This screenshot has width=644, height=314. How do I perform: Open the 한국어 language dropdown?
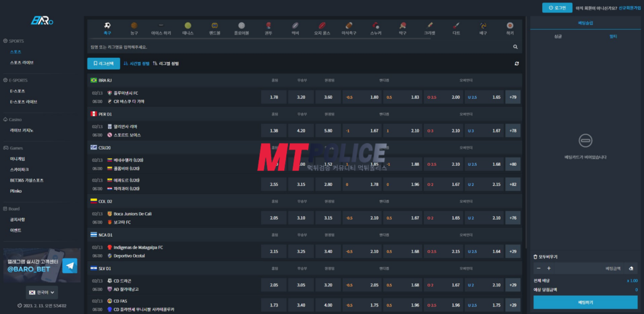[x=42, y=293]
